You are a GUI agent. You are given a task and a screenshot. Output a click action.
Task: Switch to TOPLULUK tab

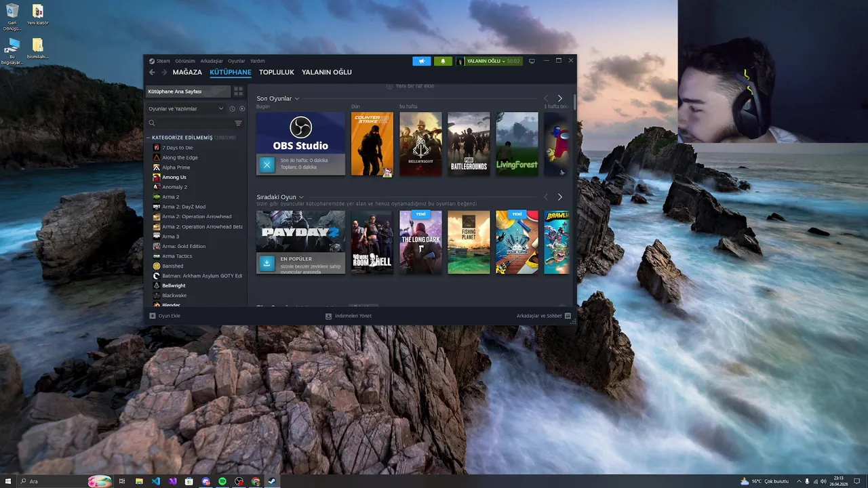[x=277, y=73]
